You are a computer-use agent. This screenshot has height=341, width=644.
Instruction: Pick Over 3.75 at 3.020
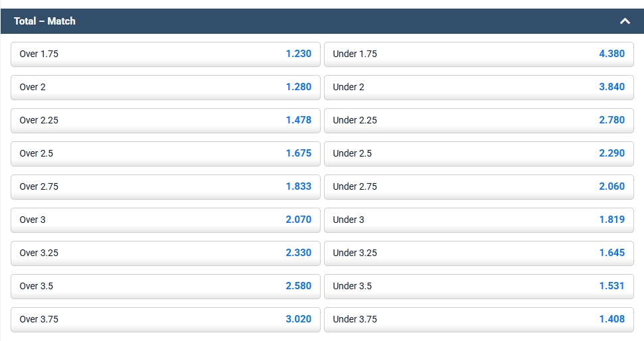[165, 319]
